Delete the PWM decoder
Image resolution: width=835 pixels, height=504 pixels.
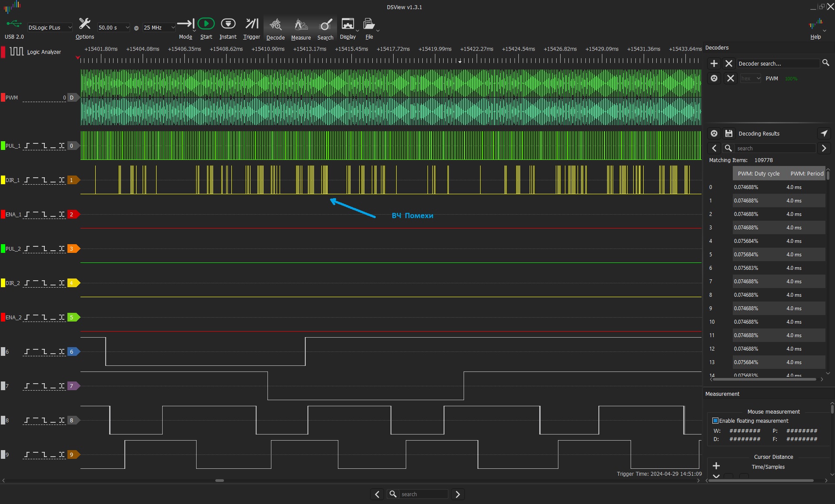[731, 78]
